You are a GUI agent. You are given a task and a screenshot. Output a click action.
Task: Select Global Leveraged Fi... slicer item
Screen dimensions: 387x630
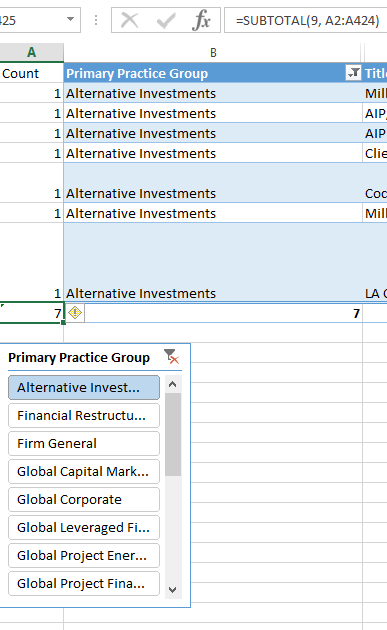[x=84, y=528]
